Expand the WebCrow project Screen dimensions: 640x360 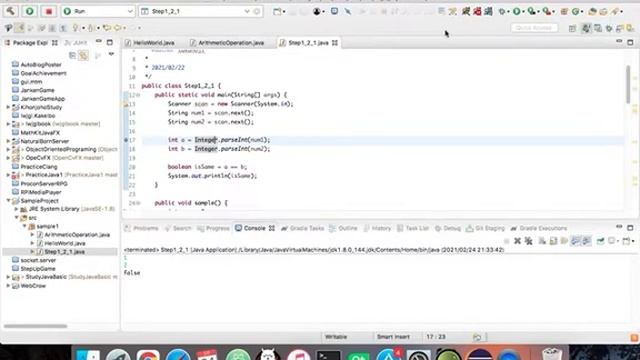[x=8, y=286]
